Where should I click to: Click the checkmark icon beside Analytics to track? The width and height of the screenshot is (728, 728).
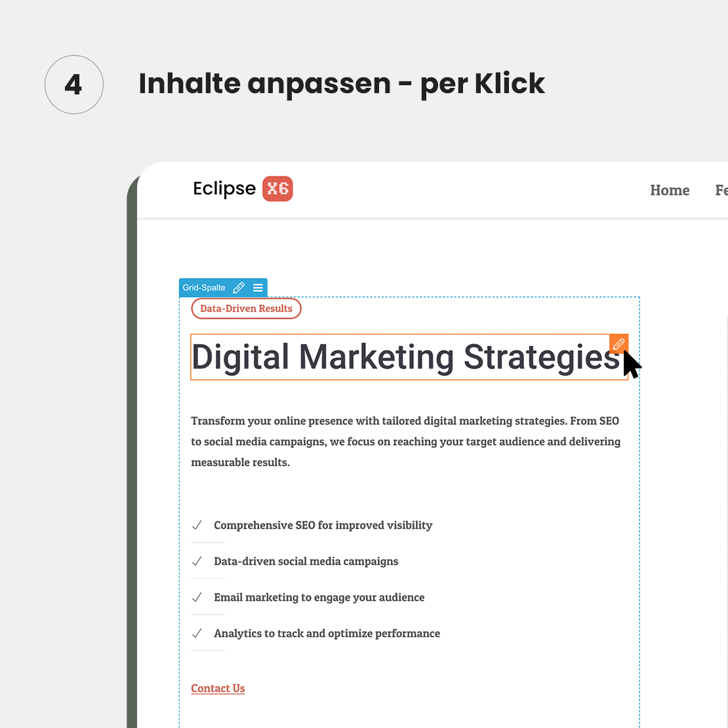coord(197,634)
